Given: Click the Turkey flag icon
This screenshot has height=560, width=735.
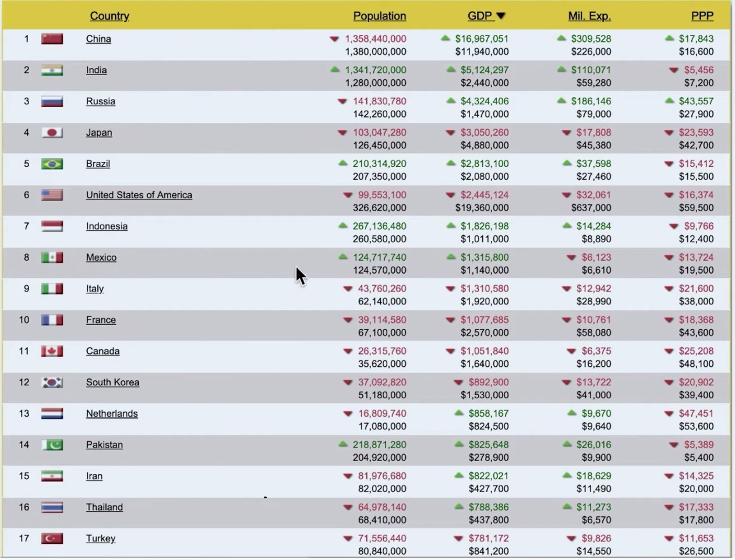Looking at the screenshot, I should (52, 539).
